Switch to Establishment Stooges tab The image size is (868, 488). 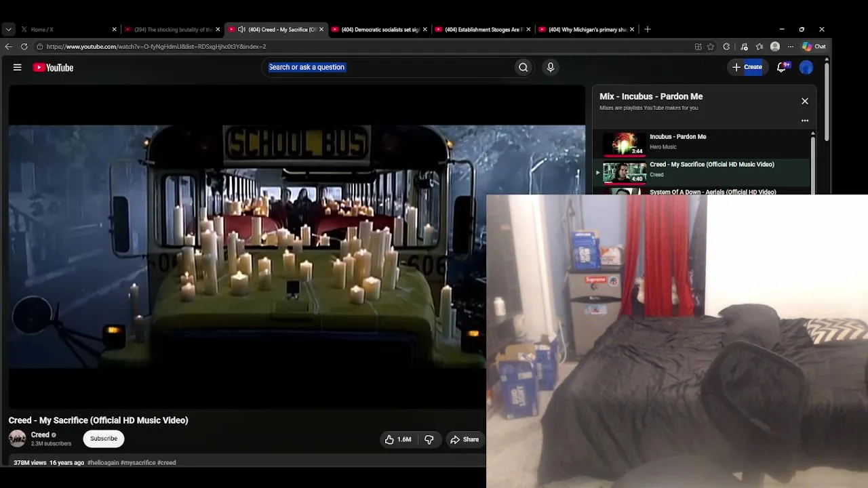pos(483,29)
